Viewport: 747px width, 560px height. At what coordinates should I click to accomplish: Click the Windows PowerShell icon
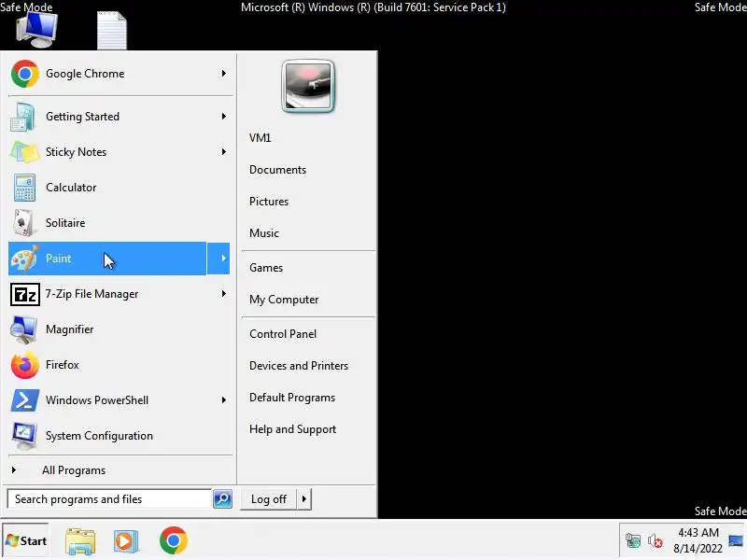[25, 400]
